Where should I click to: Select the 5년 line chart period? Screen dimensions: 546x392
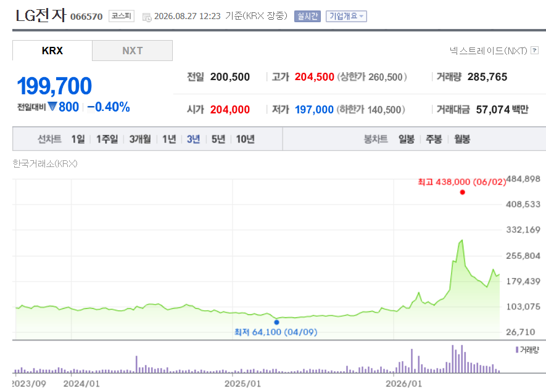(218, 139)
